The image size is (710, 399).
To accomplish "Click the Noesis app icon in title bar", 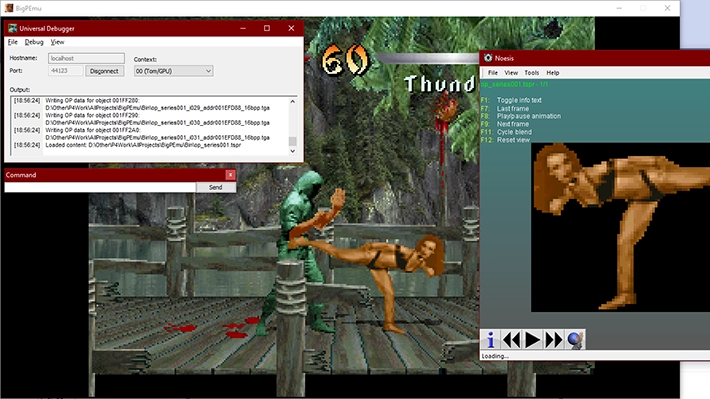I will [x=488, y=58].
